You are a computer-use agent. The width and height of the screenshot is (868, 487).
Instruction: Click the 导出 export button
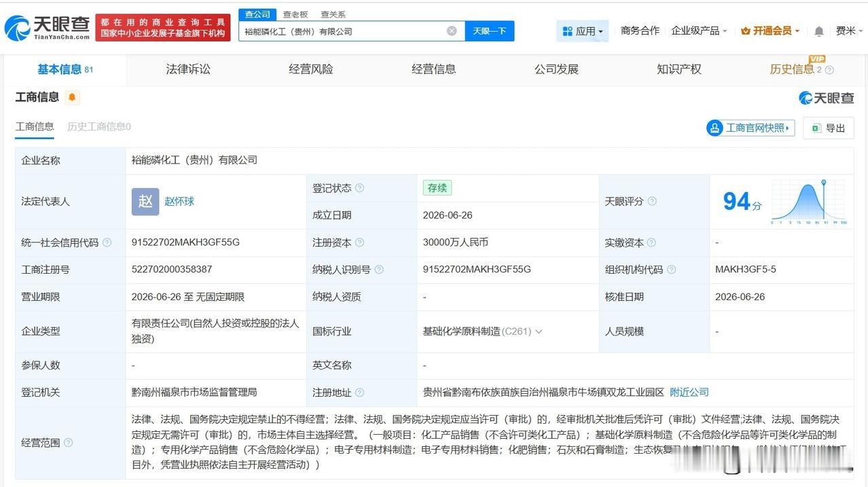pyautogui.click(x=828, y=128)
